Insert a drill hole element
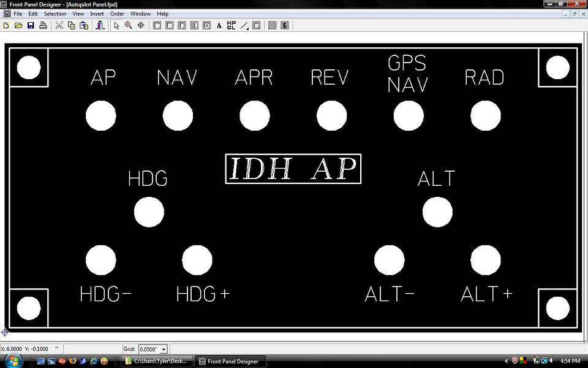Image resolution: width=588 pixels, height=368 pixels. coord(157,26)
